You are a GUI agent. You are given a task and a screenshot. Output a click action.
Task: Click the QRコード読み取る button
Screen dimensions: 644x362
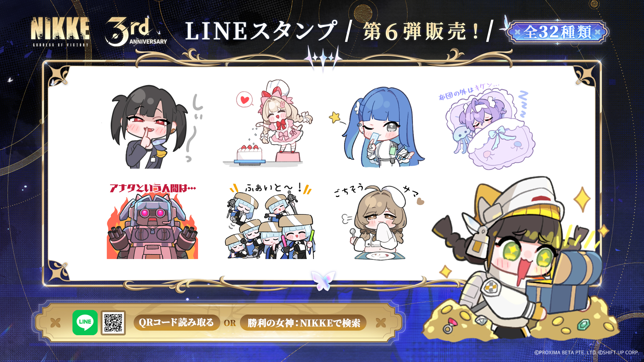[177, 323]
